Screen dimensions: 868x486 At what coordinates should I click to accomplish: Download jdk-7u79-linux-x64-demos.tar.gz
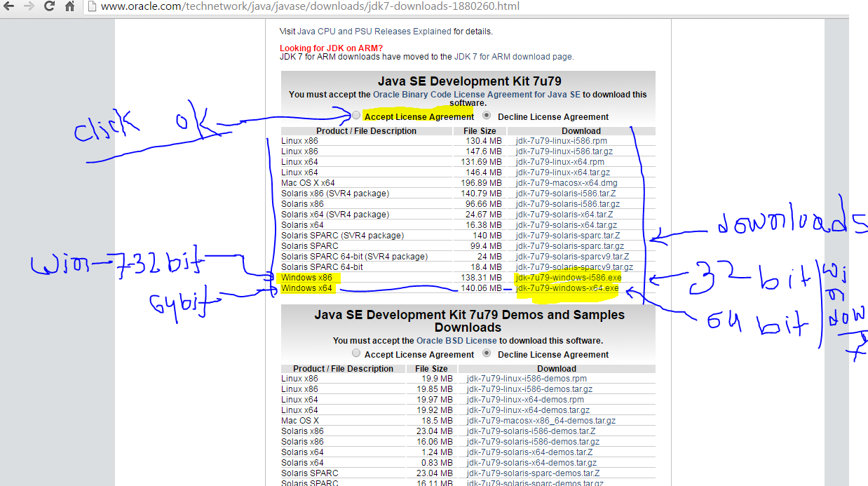[528, 410]
